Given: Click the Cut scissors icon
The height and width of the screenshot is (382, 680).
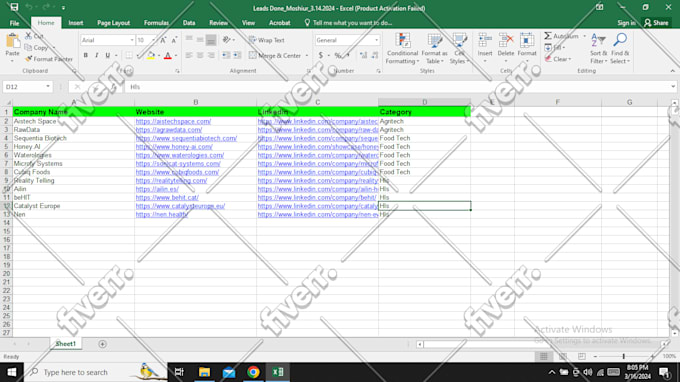Looking at the screenshot, I should pyautogui.click(x=28, y=36).
